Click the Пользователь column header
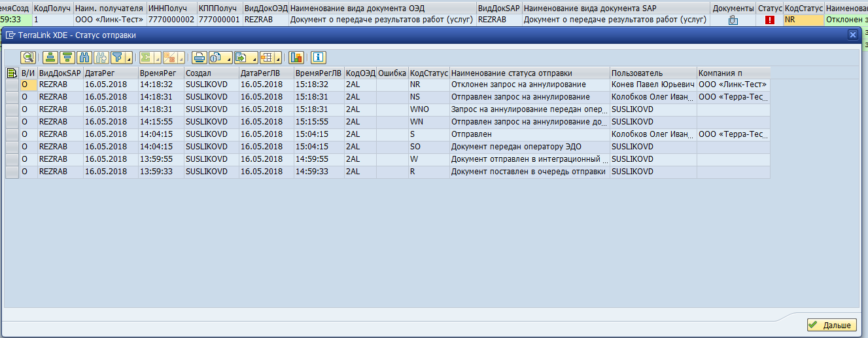 652,73
